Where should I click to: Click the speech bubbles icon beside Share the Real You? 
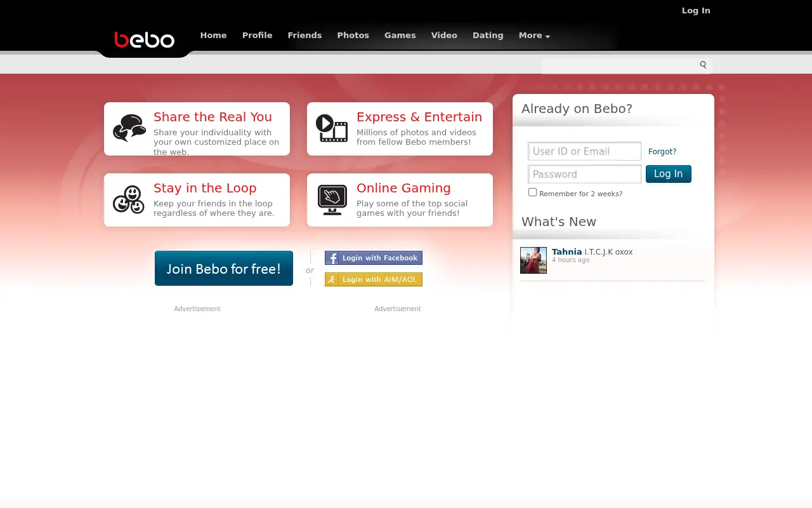point(129,128)
